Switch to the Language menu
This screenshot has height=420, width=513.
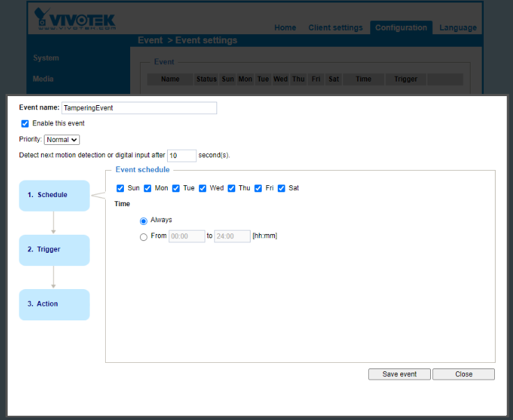[x=458, y=28]
